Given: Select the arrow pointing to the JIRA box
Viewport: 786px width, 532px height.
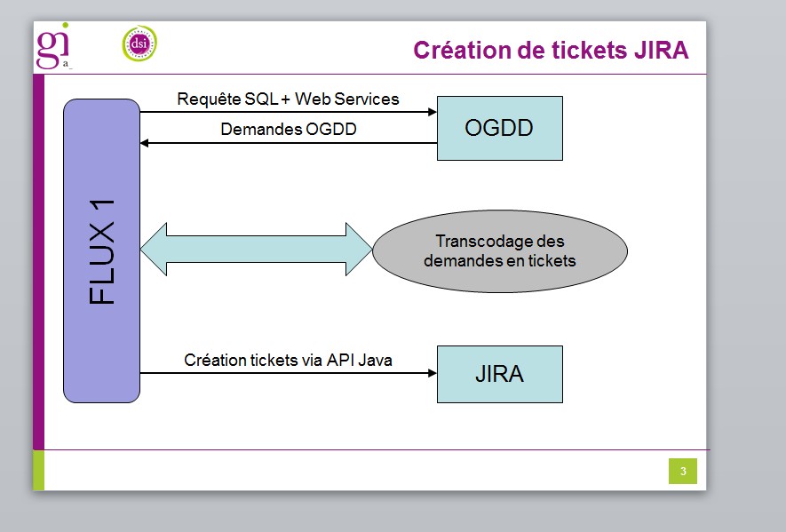Looking at the screenshot, I should 289,373.
